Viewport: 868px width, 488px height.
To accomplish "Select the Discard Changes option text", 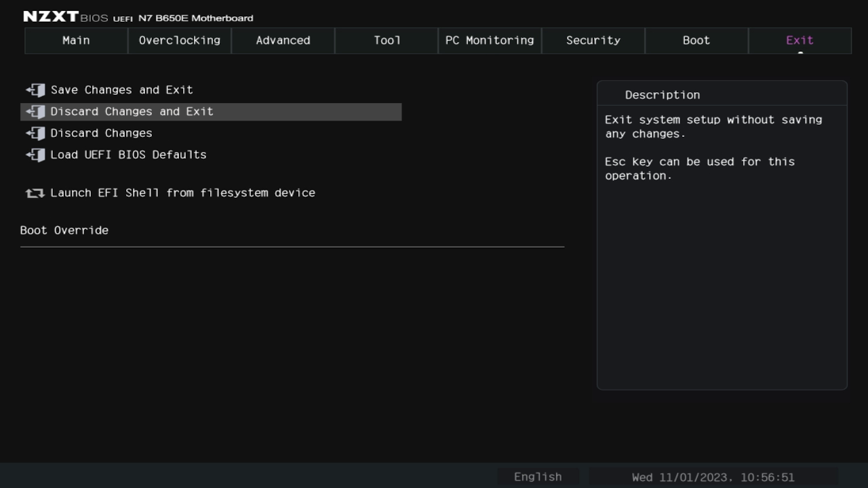I will (102, 134).
